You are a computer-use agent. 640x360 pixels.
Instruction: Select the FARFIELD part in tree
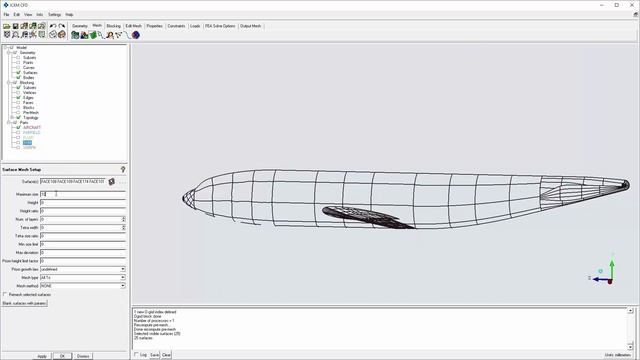31,133
